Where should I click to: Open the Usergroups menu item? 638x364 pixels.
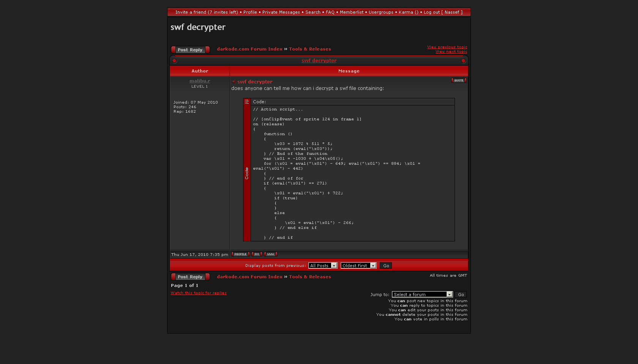coord(381,12)
